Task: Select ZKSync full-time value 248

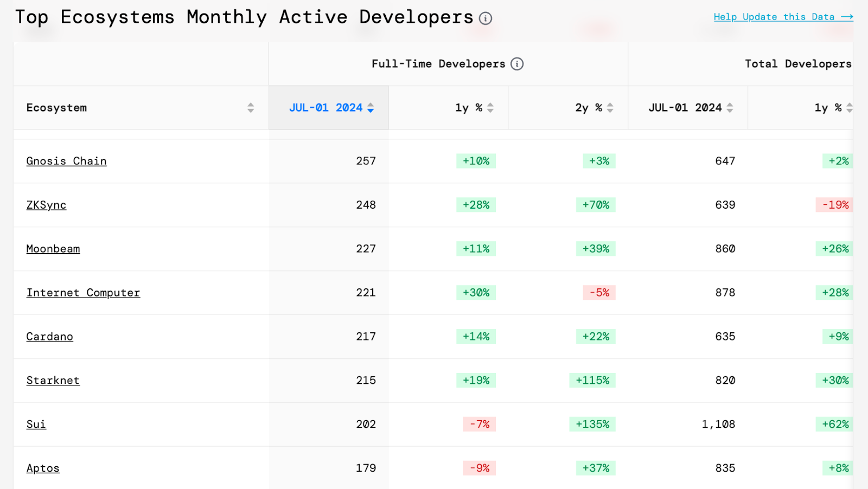Action: coord(366,205)
